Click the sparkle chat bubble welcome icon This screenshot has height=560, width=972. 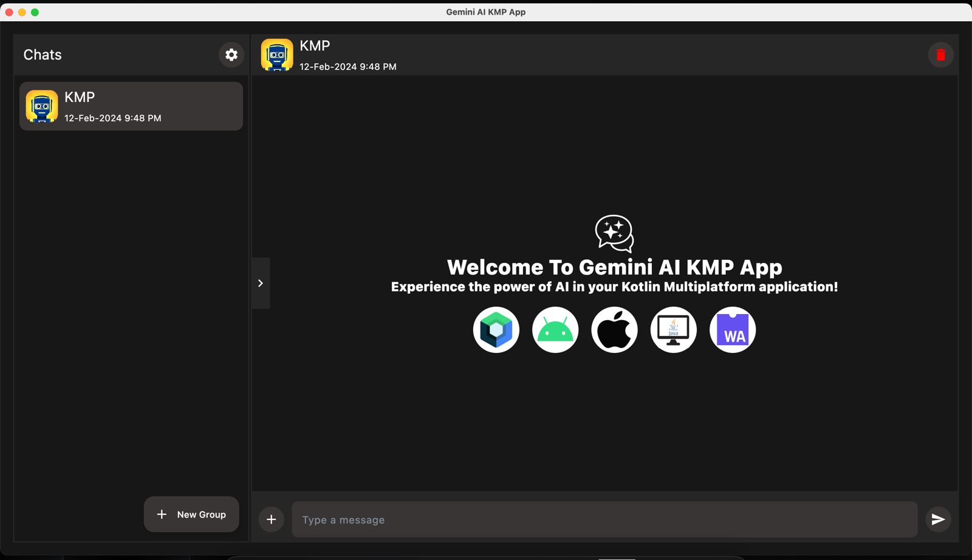pyautogui.click(x=614, y=233)
